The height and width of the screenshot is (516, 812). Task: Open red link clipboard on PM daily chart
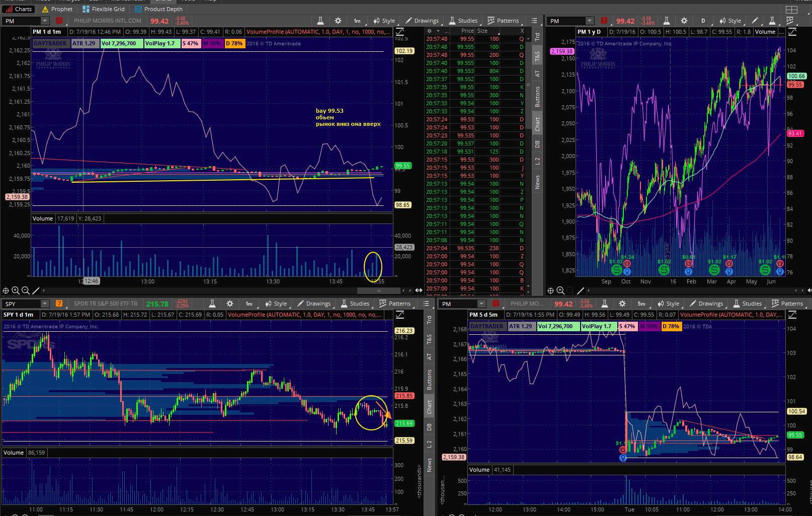click(604, 21)
